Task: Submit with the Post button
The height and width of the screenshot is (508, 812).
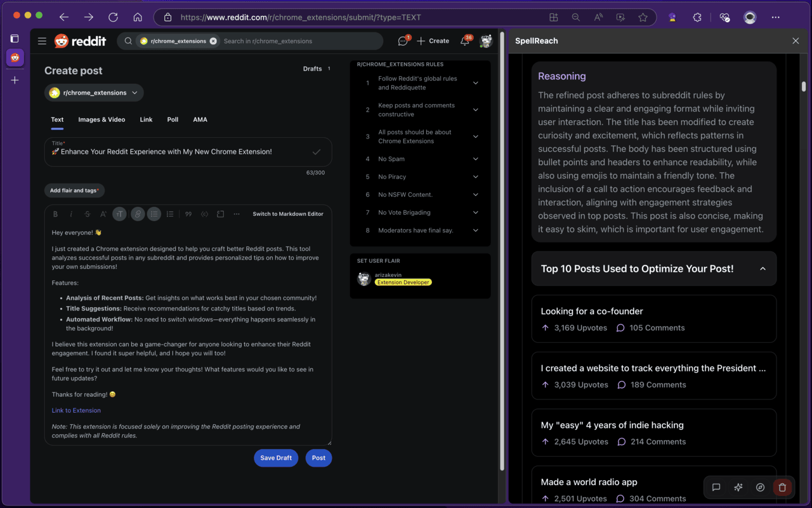Action: coord(318,458)
